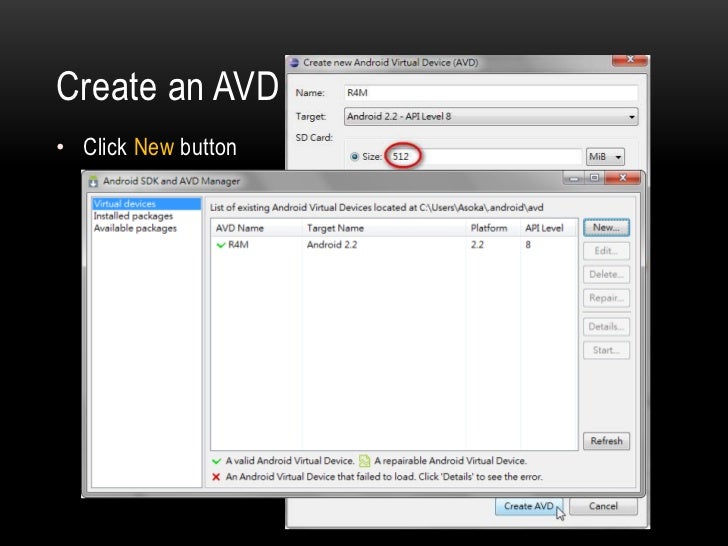Image resolution: width=728 pixels, height=546 pixels.
Task: Click the Name field containing R4M
Action: tap(491, 93)
